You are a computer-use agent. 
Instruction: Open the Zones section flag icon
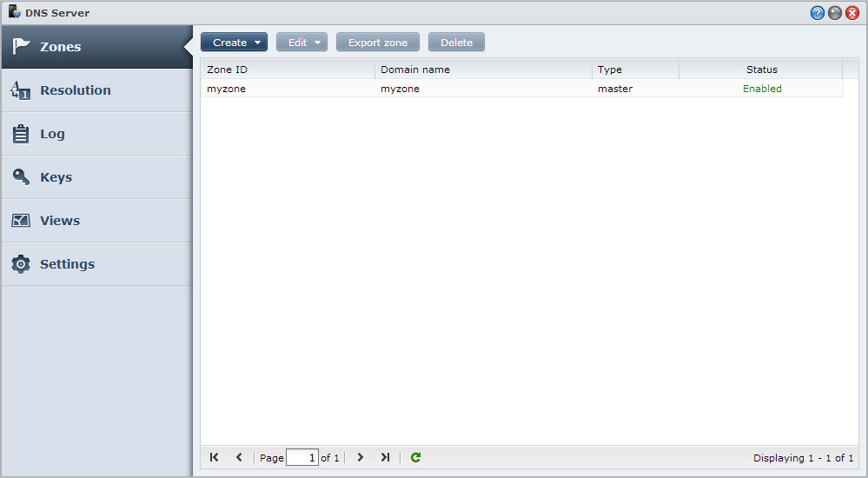click(21, 46)
